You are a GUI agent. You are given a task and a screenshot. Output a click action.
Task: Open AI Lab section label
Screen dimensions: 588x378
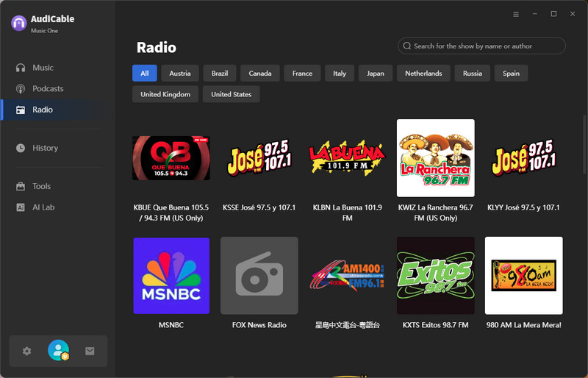pyautogui.click(x=43, y=207)
